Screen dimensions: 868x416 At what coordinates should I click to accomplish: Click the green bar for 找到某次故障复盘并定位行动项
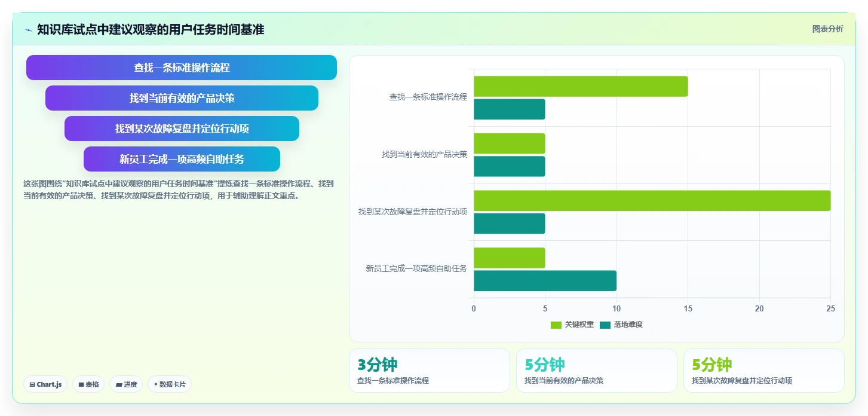pos(652,201)
